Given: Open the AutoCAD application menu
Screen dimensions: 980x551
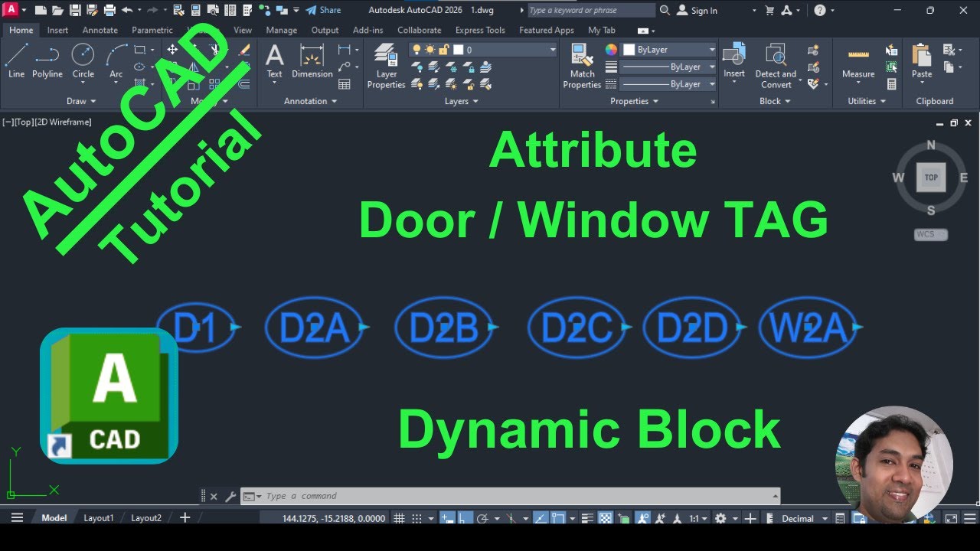Looking at the screenshot, I should [x=11, y=10].
